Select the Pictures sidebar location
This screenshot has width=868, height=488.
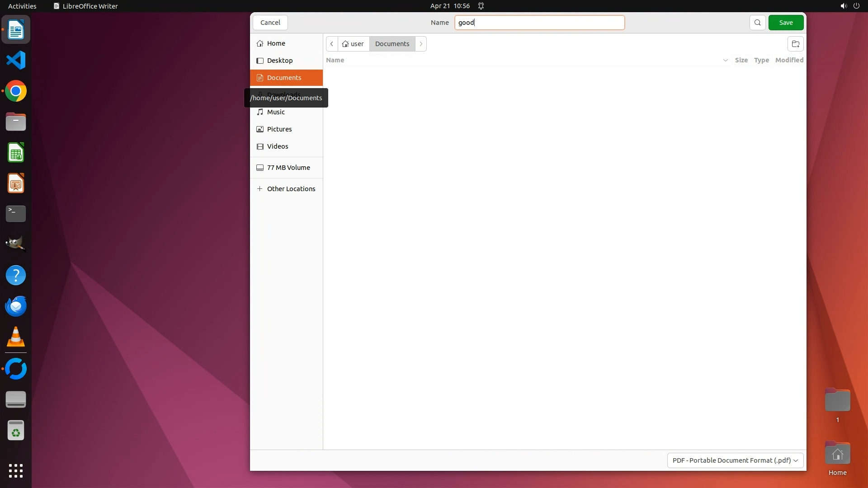coord(279,129)
